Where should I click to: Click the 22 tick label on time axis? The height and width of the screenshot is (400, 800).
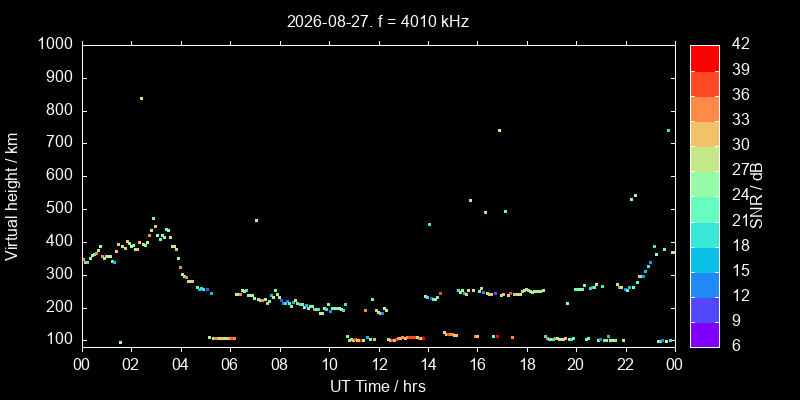[626, 366]
